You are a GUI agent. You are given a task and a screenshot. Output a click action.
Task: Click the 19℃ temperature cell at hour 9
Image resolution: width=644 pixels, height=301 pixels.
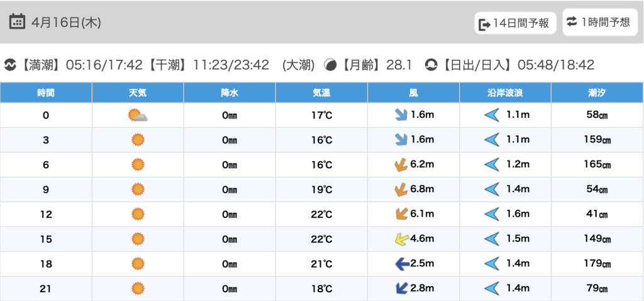click(321, 190)
